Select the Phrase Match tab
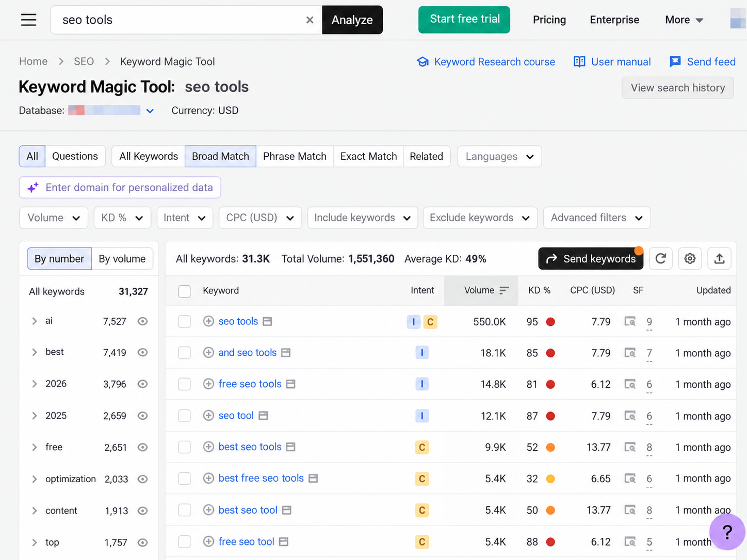 tap(295, 156)
